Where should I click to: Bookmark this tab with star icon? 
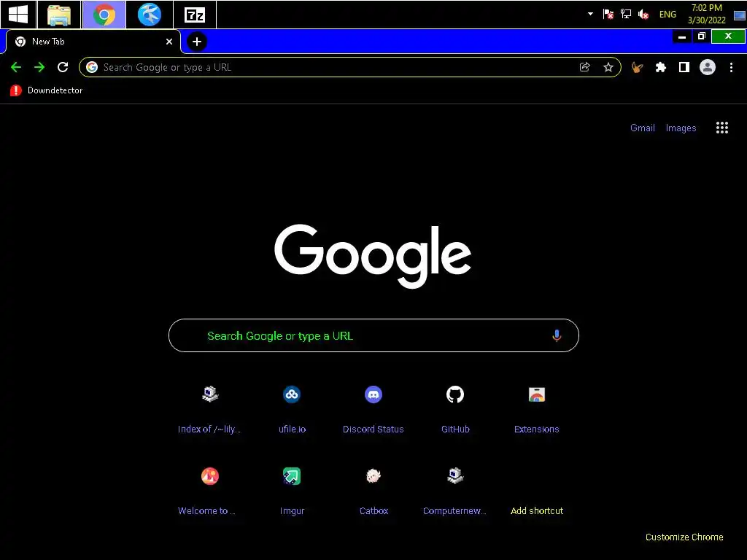point(608,67)
